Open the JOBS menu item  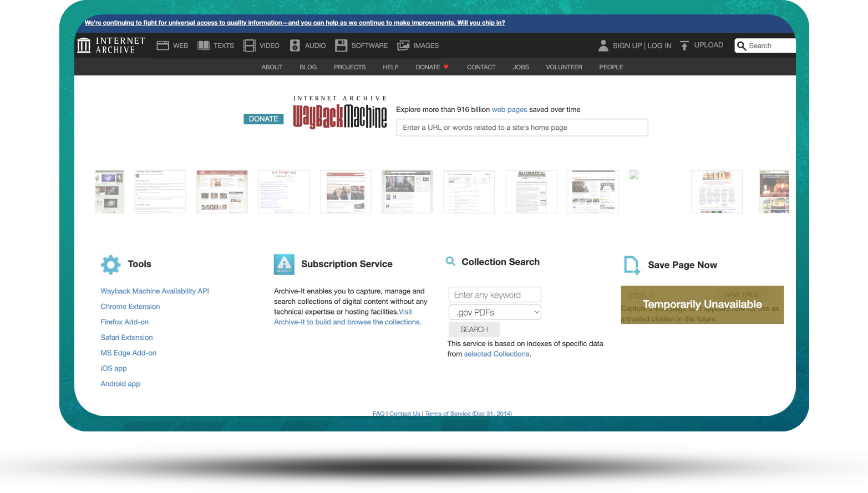tap(520, 67)
